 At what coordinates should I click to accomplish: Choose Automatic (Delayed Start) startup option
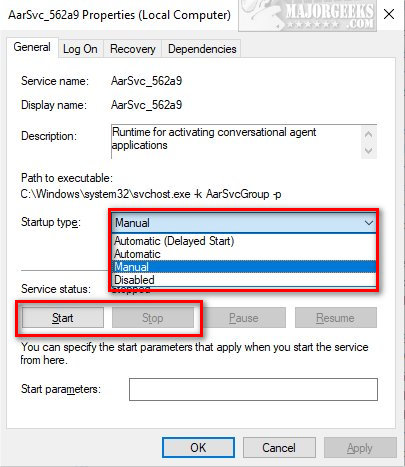(244, 241)
